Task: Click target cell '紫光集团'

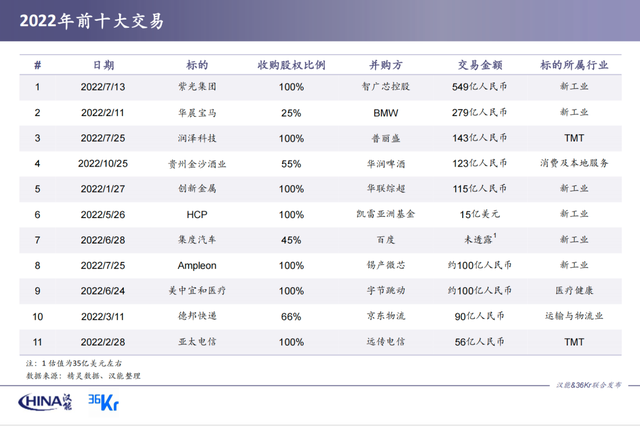Action: coord(197,87)
